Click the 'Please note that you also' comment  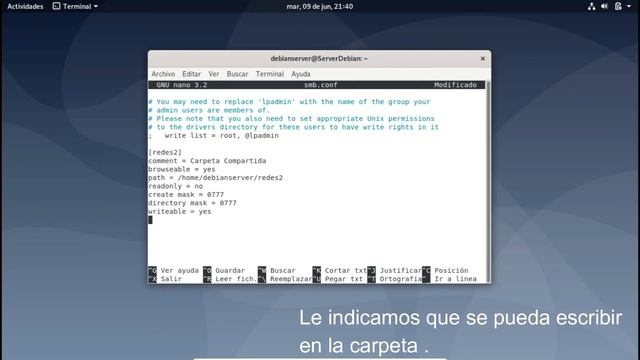(291, 118)
